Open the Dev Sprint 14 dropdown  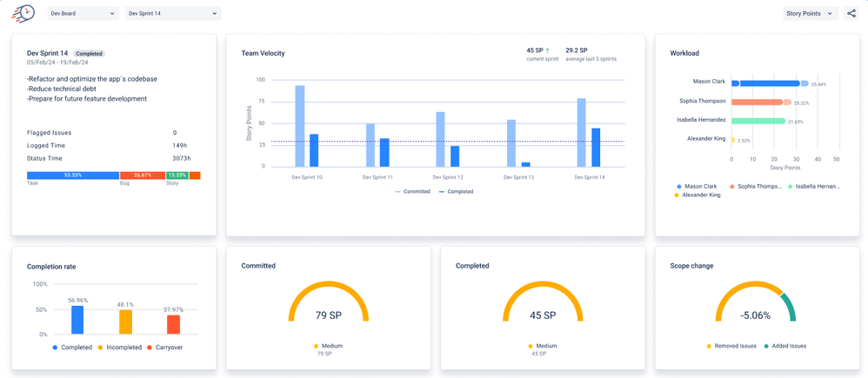click(172, 14)
